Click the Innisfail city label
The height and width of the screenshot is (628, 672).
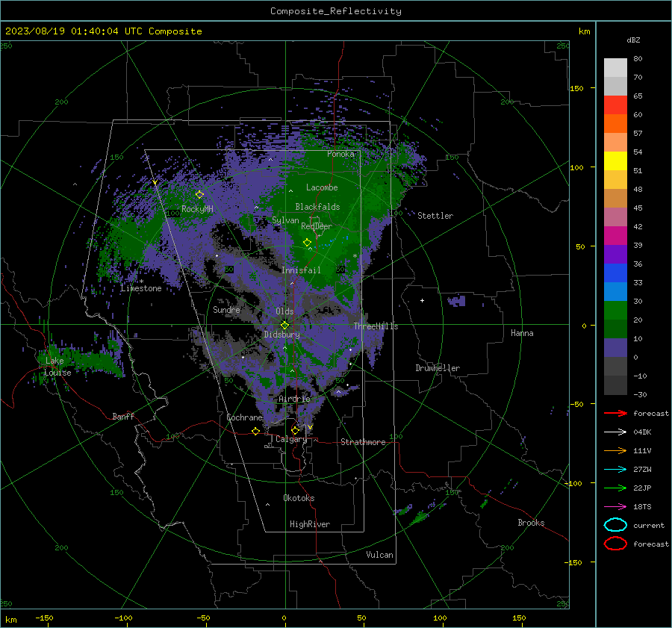tap(301, 270)
